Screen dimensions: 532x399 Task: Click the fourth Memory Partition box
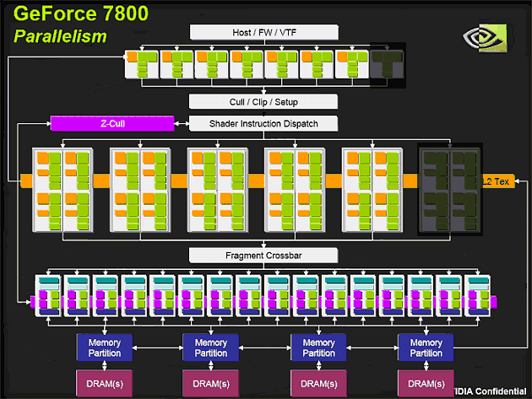(x=426, y=348)
